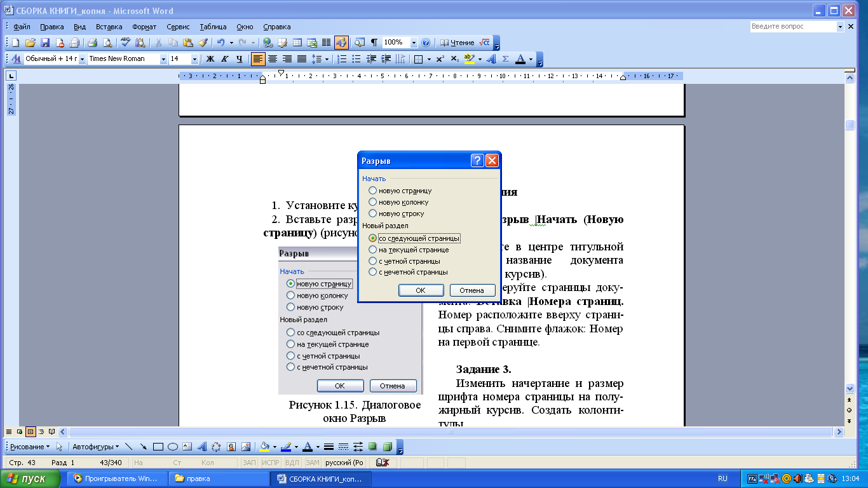Image resolution: width=868 pixels, height=488 pixels.
Task: Confirm Разрыв dialog with OK
Action: pyautogui.click(x=421, y=290)
